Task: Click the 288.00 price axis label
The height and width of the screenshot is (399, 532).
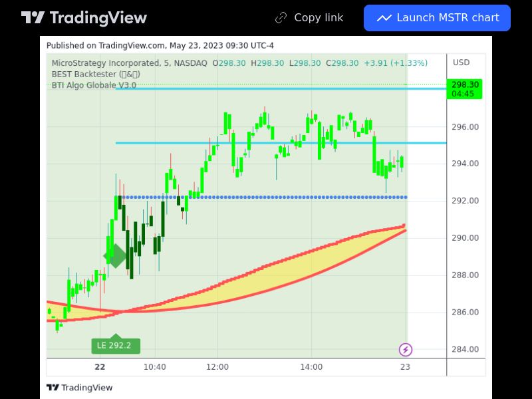Action: click(x=465, y=275)
